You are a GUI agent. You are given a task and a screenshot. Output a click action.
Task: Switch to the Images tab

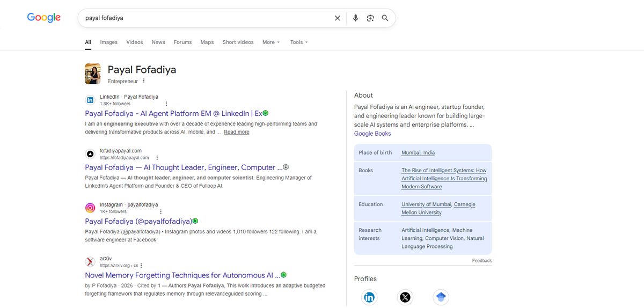tap(109, 42)
